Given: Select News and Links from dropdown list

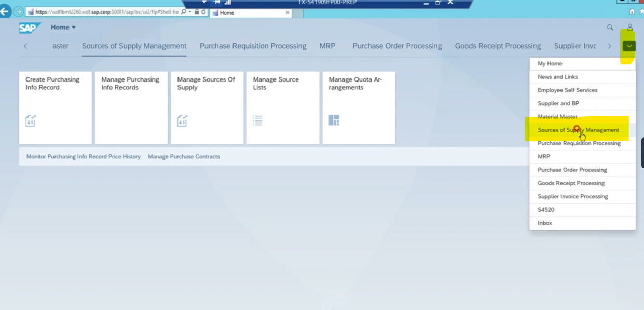Looking at the screenshot, I should pos(582,77).
